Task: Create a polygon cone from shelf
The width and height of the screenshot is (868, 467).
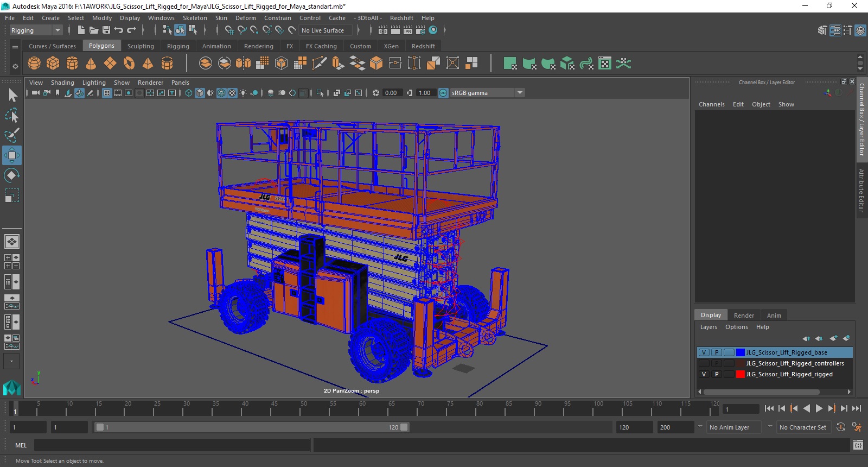Action: (91, 64)
